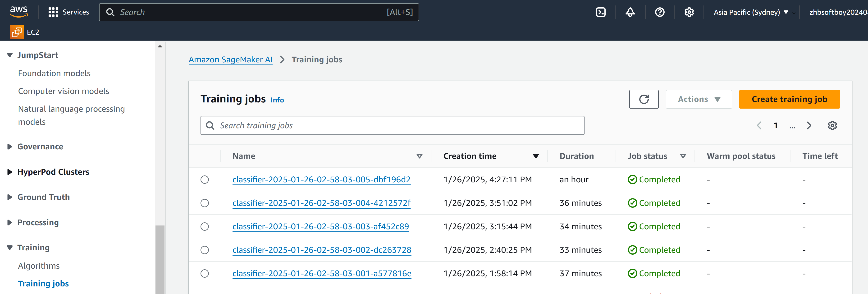Click the Warm pool status column header
Image resolution: width=868 pixels, height=294 pixels.
741,156
